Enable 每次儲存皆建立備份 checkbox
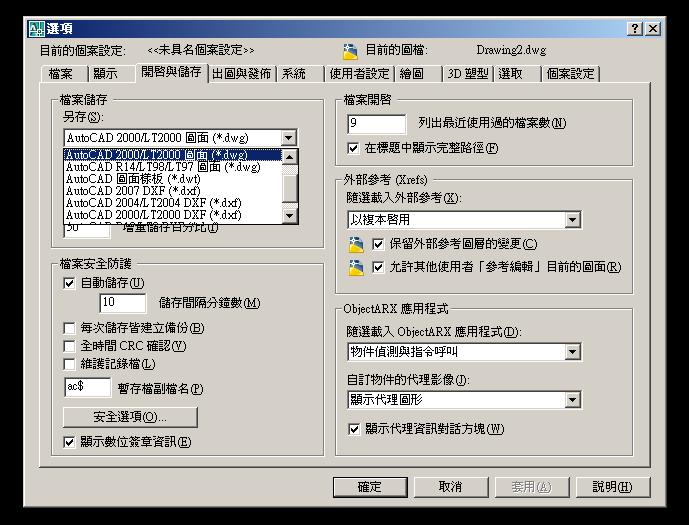Viewport: 689px width, 525px height. click(69, 328)
